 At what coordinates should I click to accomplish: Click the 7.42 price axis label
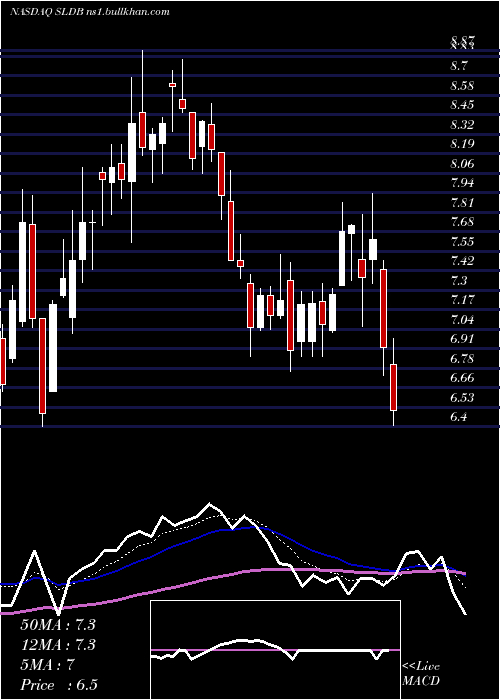tap(462, 260)
